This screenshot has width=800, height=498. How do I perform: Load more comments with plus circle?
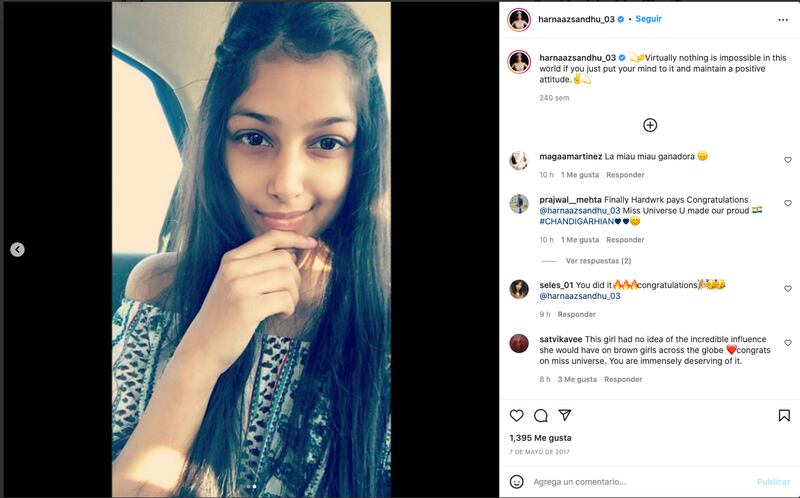point(650,125)
